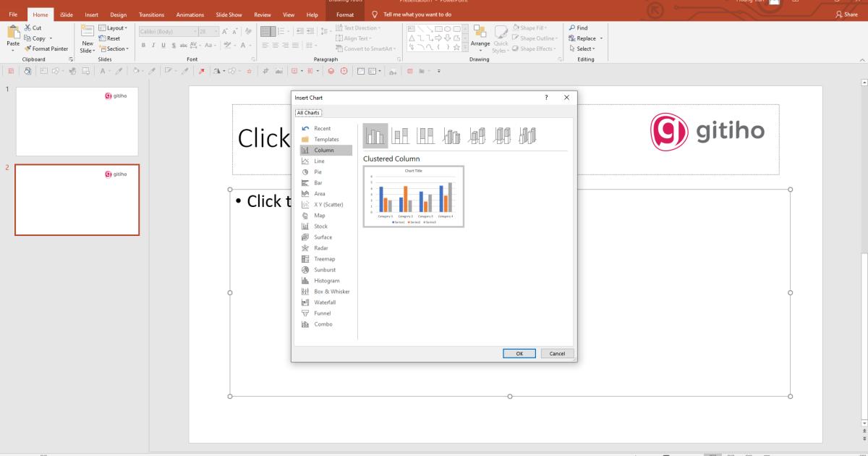Open the Slide Show ribbon tab

pos(229,13)
